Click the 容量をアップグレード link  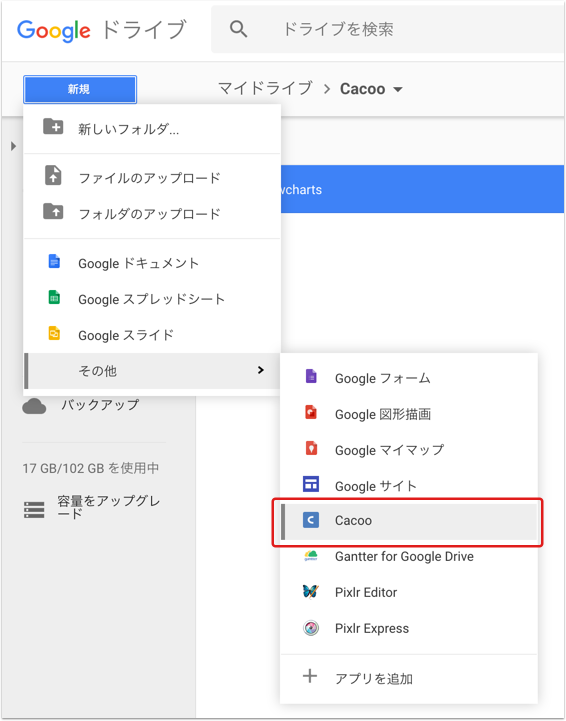coord(109,506)
